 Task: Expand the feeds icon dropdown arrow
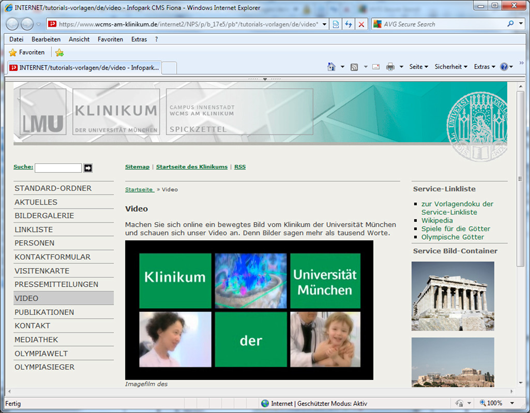pyautogui.click(x=365, y=67)
